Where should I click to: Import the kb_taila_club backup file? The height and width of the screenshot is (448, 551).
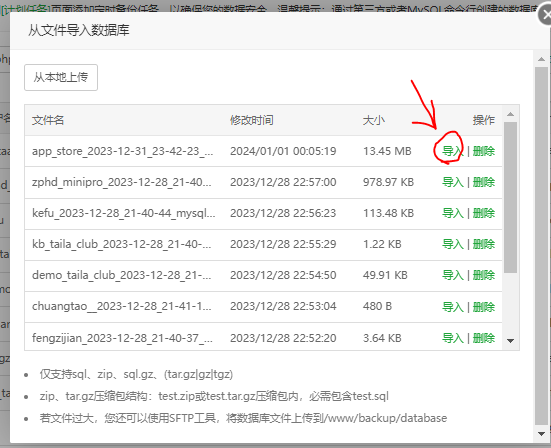(x=453, y=244)
